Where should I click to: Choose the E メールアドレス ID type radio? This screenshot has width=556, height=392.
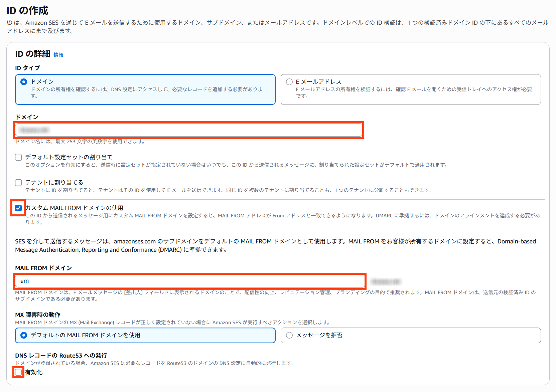coord(289,82)
